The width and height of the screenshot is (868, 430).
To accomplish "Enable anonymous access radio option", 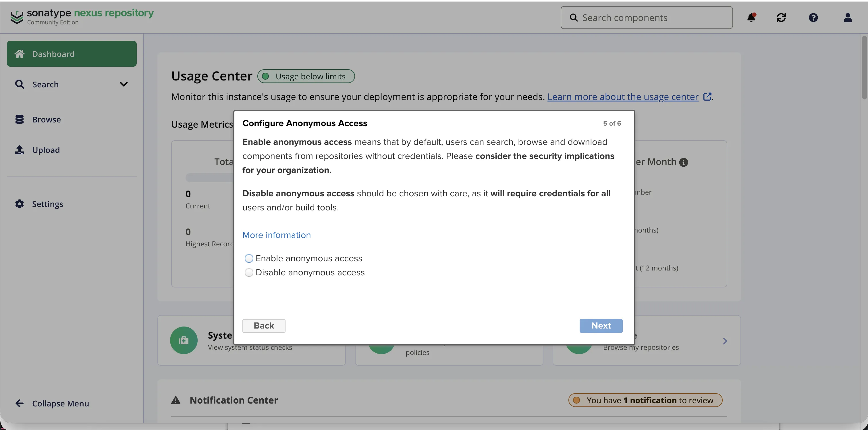I will pos(249,258).
